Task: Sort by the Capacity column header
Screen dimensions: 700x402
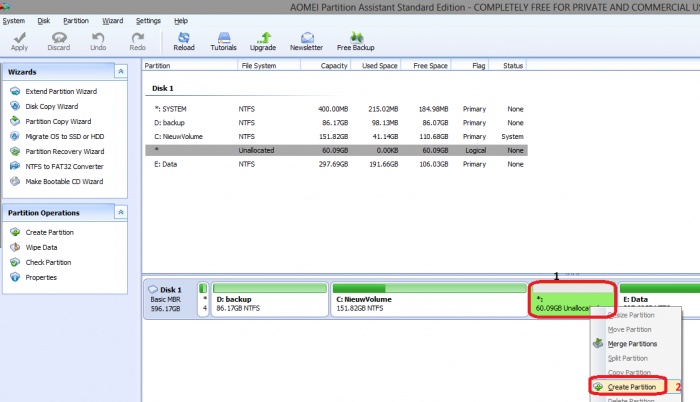Action: point(325,66)
